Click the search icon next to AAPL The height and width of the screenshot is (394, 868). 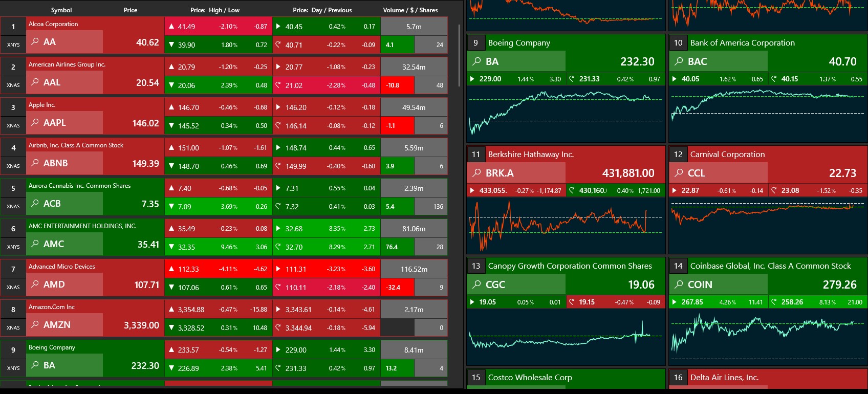point(35,122)
